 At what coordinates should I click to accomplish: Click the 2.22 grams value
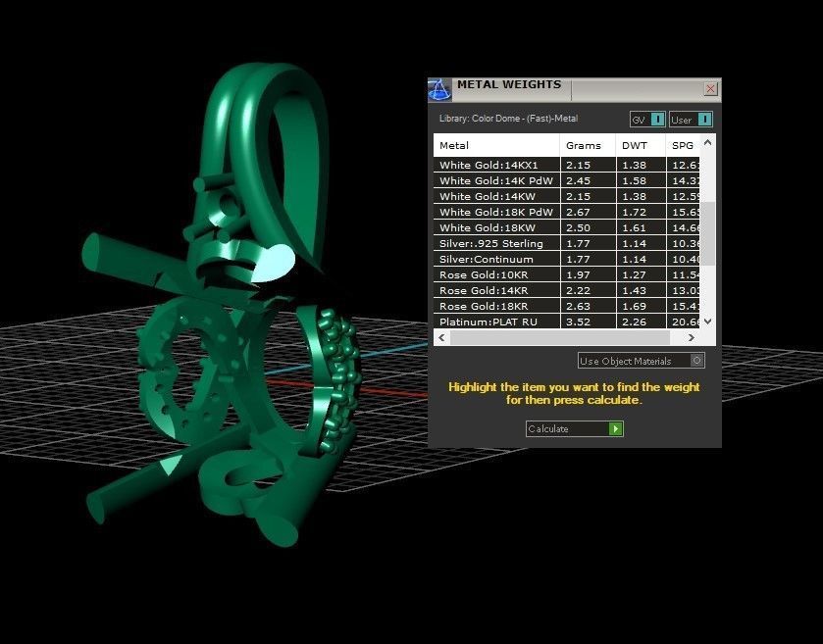(x=579, y=290)
